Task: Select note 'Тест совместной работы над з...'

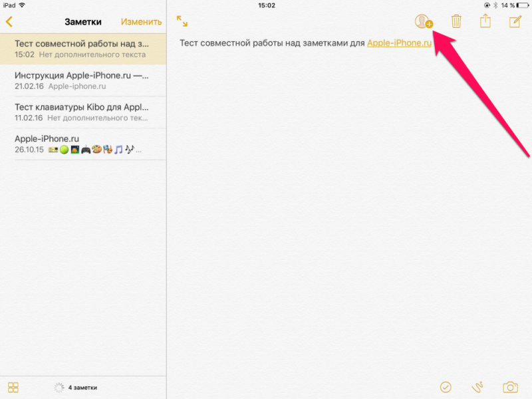Action: tap(83, 49)
